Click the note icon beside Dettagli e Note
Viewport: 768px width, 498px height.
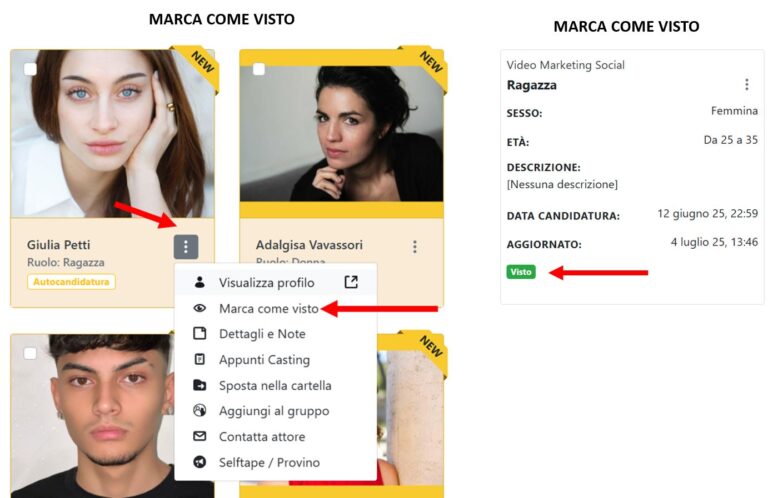point(199,333)
